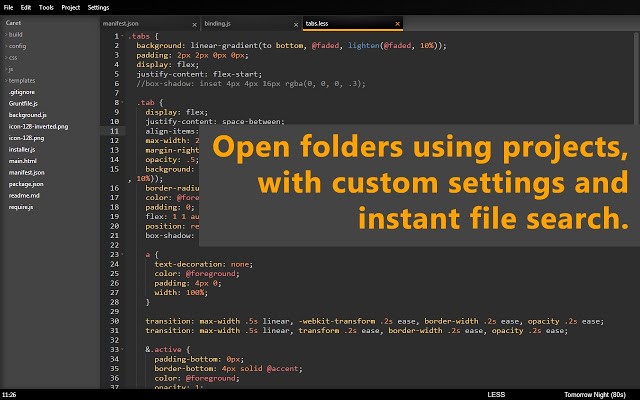This screenshot has width=640, height=400.
Task: Close the binding.js tab
Action: [x=296, y=25]
